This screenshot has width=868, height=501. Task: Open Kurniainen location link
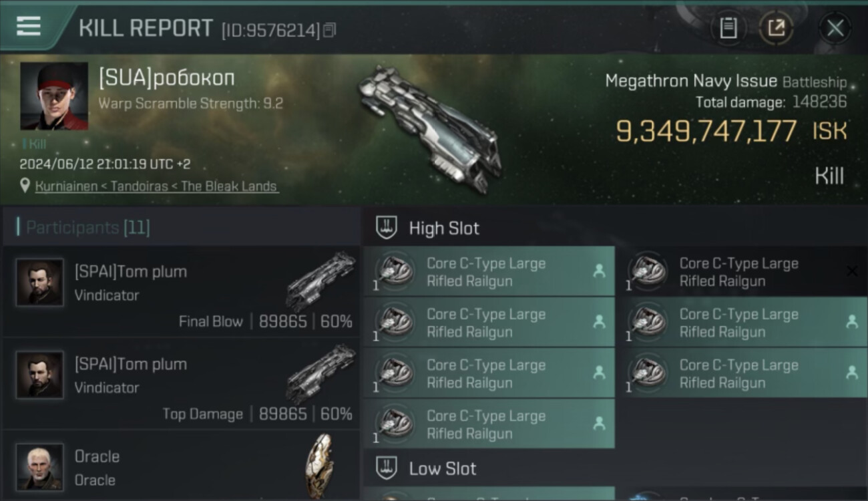click(157, 186)
